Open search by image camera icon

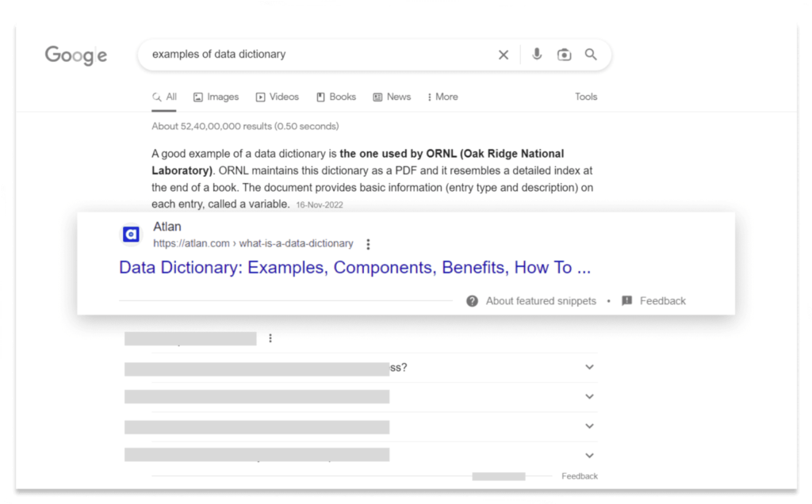[x=564, y=55]
